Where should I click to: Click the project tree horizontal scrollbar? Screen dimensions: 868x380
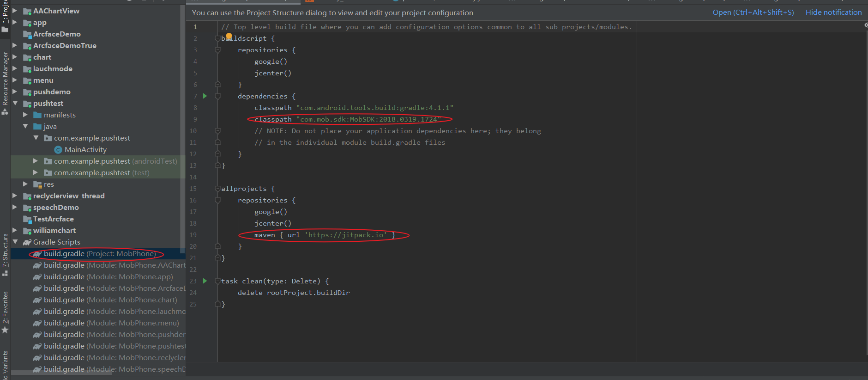(61, 373)
